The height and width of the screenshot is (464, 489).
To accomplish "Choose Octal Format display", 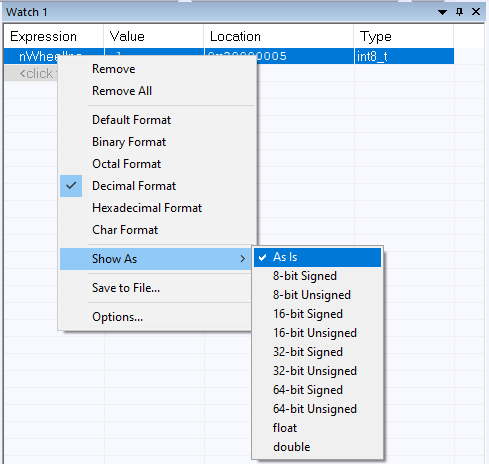I will coord(157,164).
